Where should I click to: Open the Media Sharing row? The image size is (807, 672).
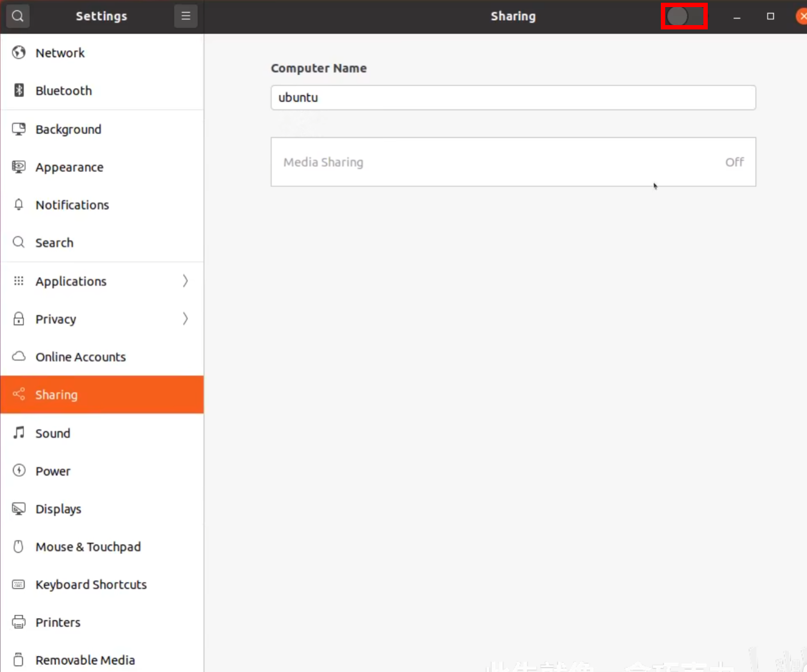(513, 162)
